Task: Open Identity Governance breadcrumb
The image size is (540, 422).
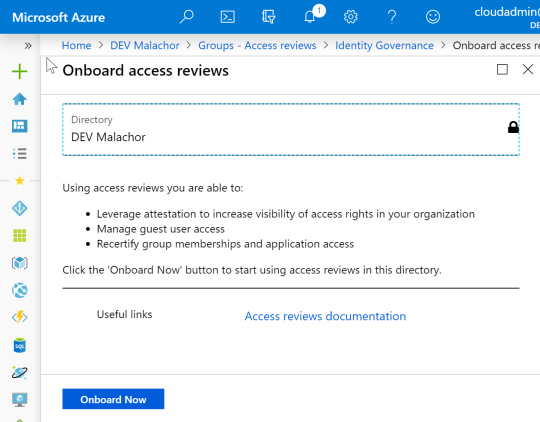Action: pyautogui.click(x=384, y=45)
